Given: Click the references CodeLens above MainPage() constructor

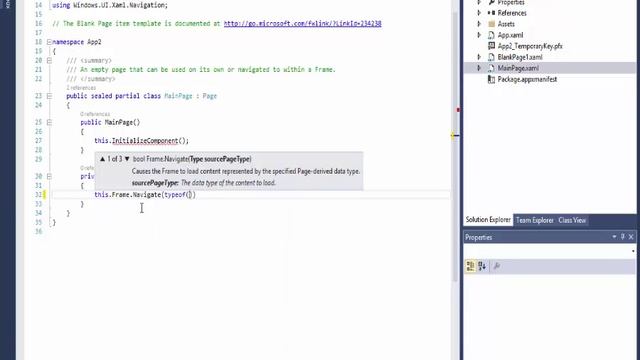Looking at the screenshot, I should pyautogui.click(x=95, y=114).
